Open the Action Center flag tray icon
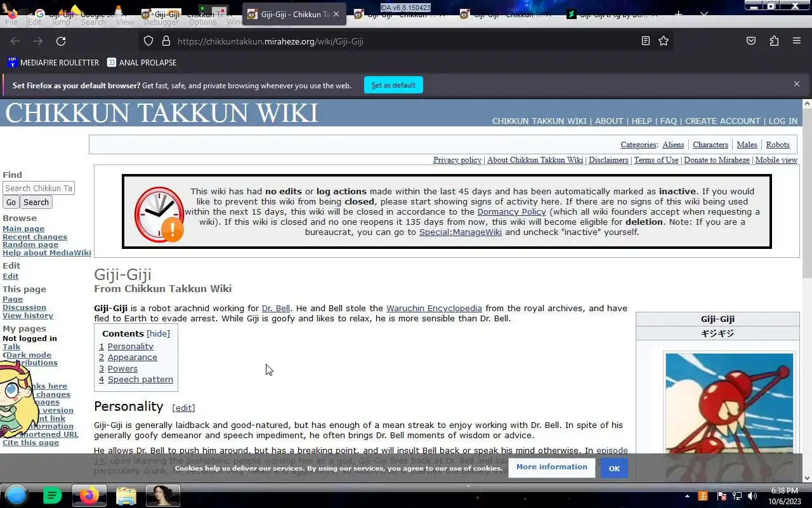Image resolution: width=812 pixels, height=508 pixels. (721, 496)
